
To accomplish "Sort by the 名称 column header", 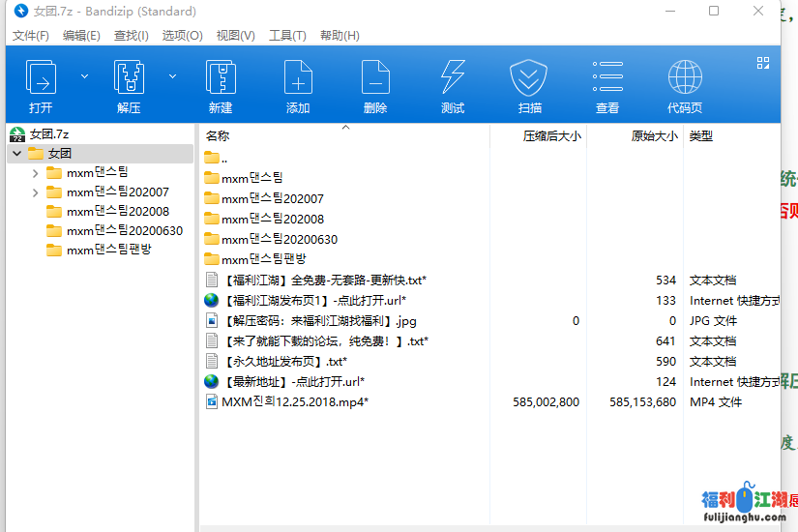I will 219,136.
